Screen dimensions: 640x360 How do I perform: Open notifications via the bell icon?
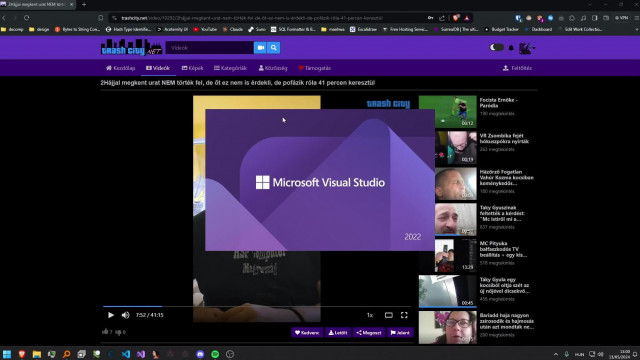coord(511,48)
